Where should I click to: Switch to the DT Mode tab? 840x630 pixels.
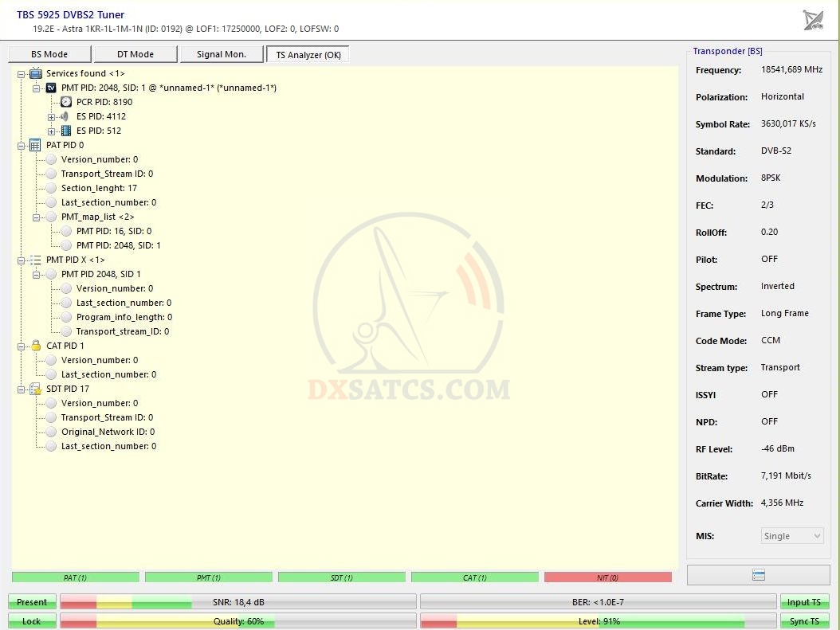(x=135, y=54)
